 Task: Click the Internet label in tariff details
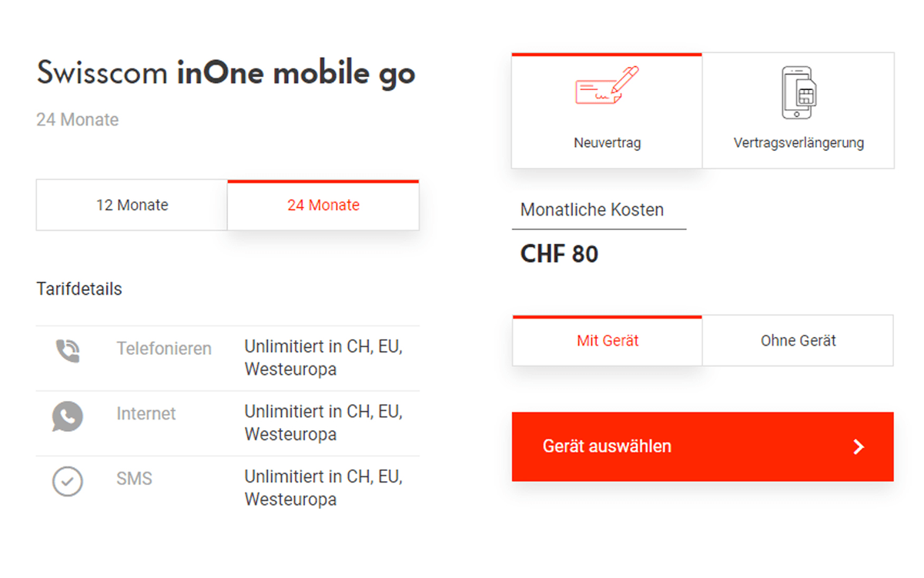tap(146, 414)
